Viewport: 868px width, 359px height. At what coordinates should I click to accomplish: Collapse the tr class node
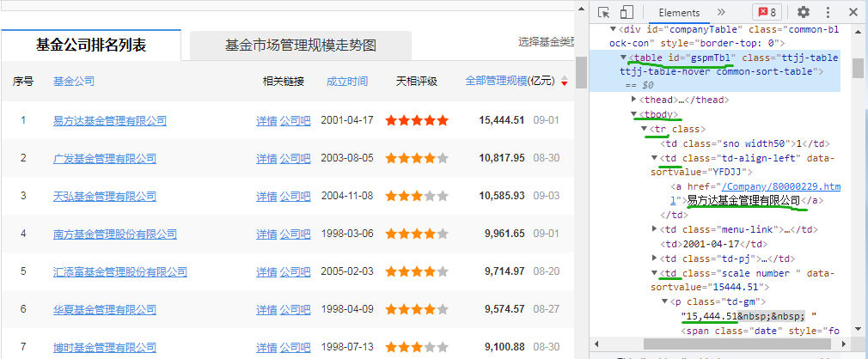[x=645, y=128]
